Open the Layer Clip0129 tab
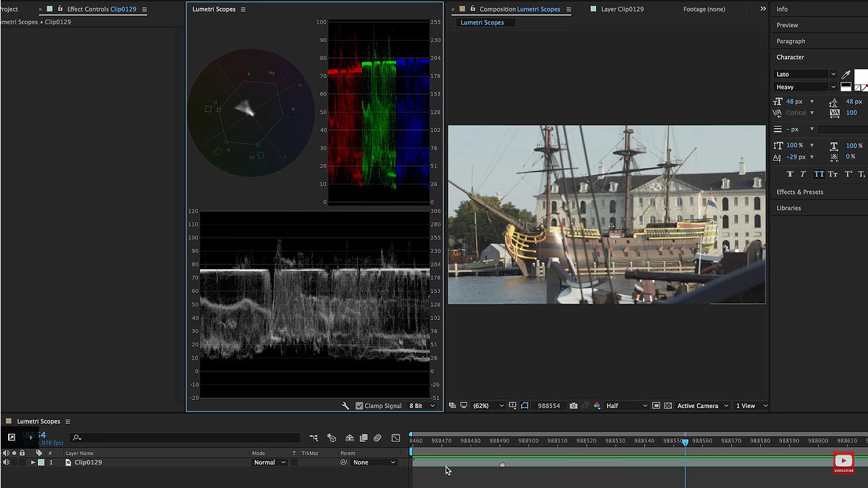The height and width of the screenshot is (488, 868). 622,9
